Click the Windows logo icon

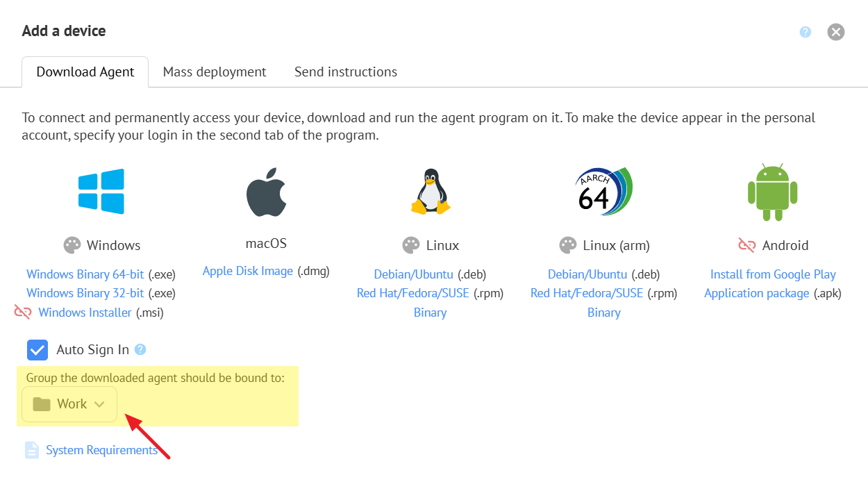[x=101, y=191]
